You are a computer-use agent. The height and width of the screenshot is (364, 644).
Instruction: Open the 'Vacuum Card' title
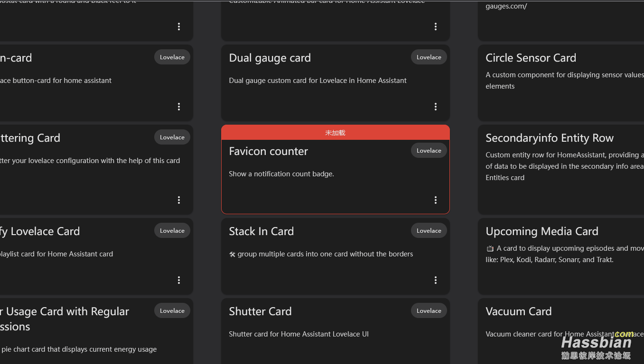click(x=518, y=311)
